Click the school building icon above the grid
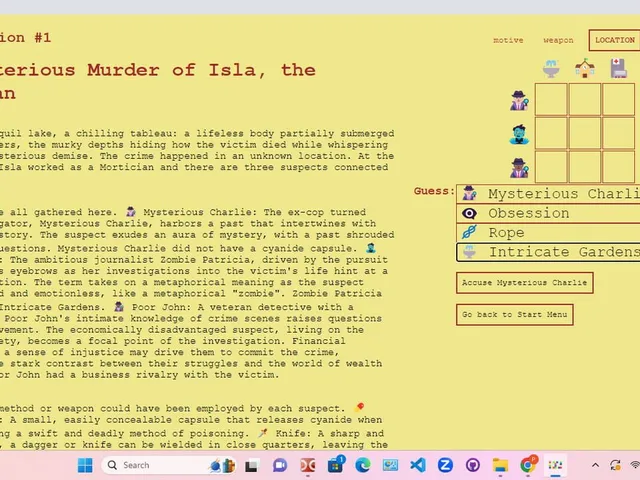The height and width of the screenshot is (480, 640). tap(585, 69)
